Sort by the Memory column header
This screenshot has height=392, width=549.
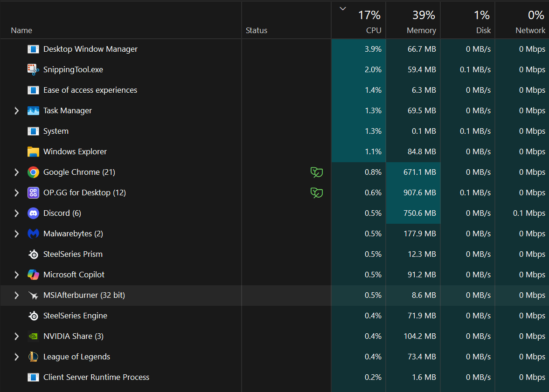pyautogui.click(x=413, y=20)
